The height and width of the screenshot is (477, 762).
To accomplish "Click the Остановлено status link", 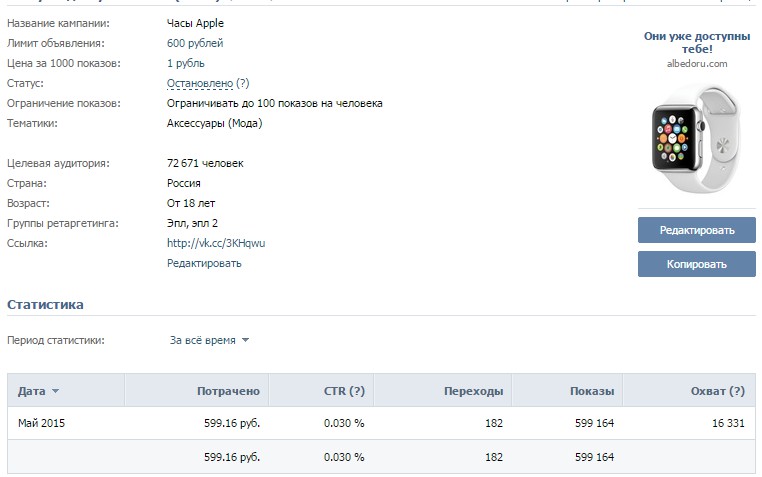I will click(200, 83).
